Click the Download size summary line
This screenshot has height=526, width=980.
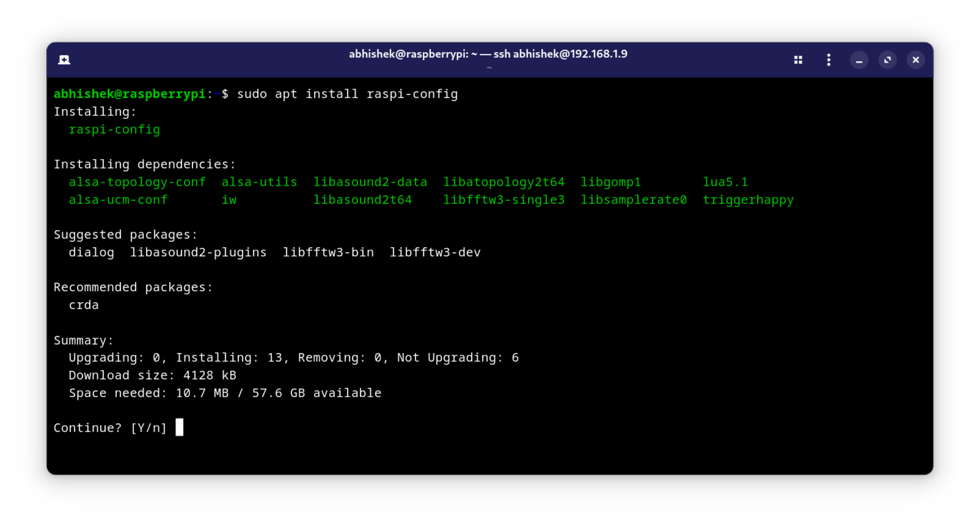tap(152, 375)
